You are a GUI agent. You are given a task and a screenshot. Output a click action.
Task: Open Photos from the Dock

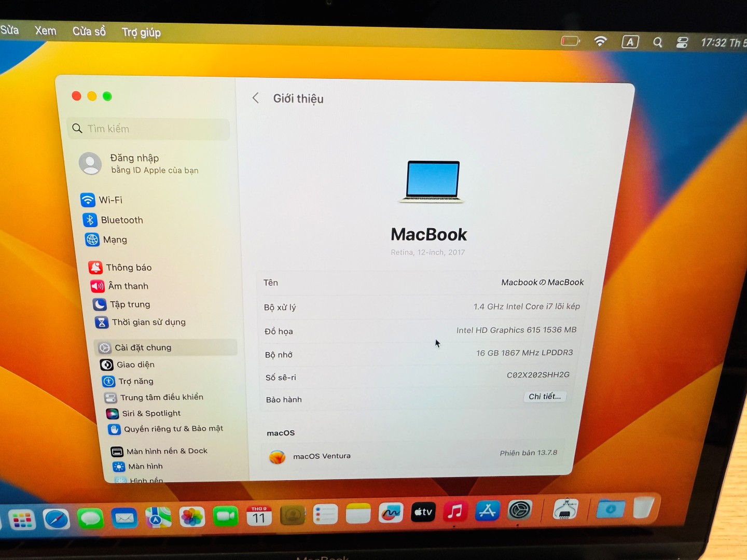192,516
